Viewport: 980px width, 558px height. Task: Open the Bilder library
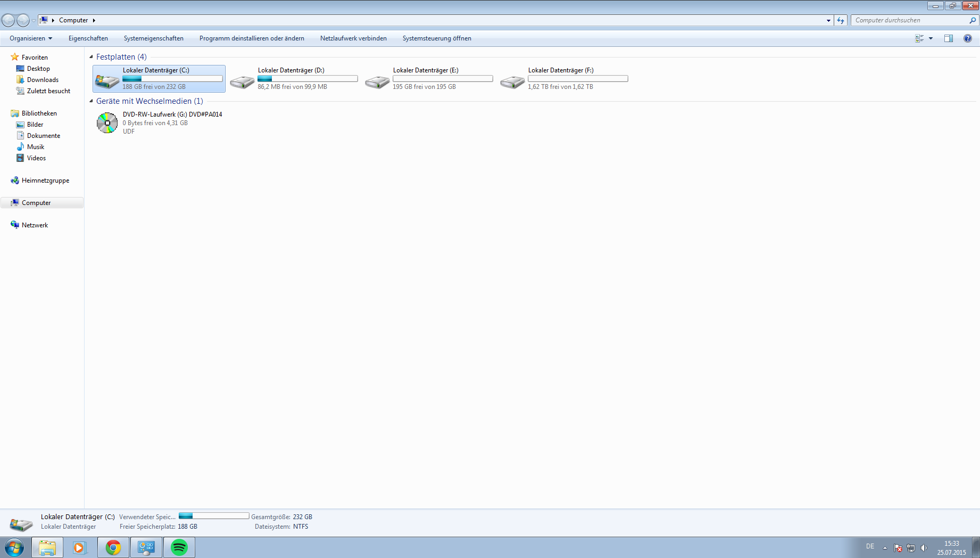(35, 125)
